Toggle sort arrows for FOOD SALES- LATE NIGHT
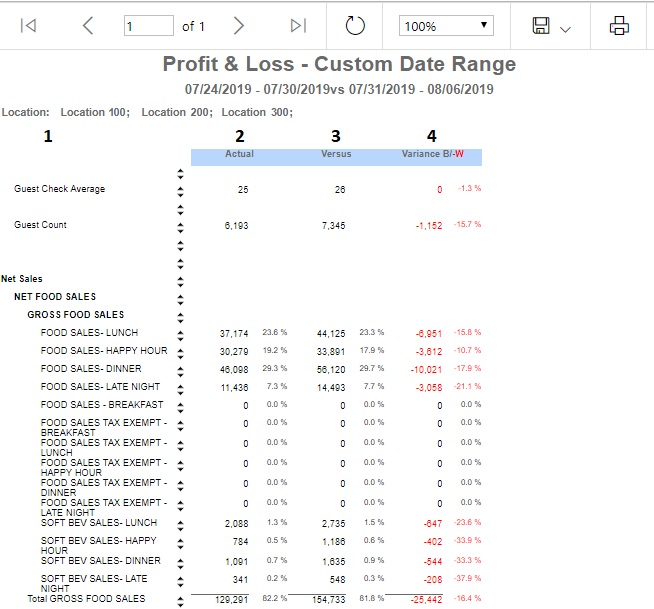The height and width of the screenshot is (609, 654). (180, 390)
